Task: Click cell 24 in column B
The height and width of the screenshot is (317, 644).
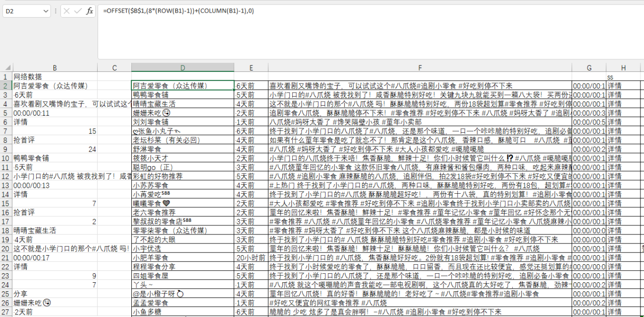Action: click(55, 149)
